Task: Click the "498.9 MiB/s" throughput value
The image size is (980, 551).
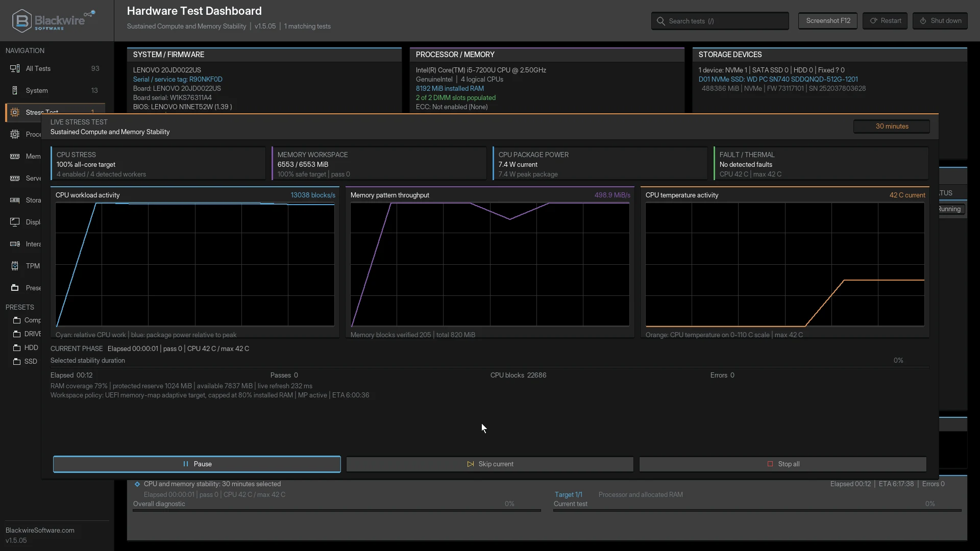Action: coord(612,195)
